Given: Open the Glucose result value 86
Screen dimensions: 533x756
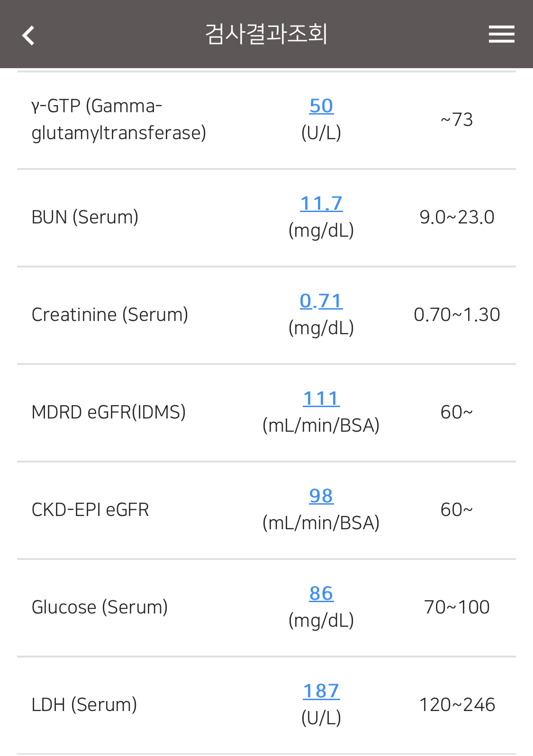Looking at the screenshot, I should pos(321,593).
